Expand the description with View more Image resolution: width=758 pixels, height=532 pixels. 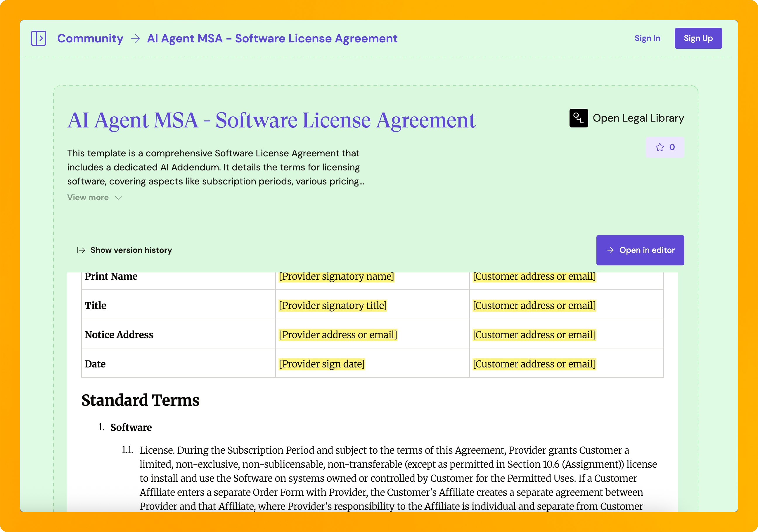click(x=87, y=198)
